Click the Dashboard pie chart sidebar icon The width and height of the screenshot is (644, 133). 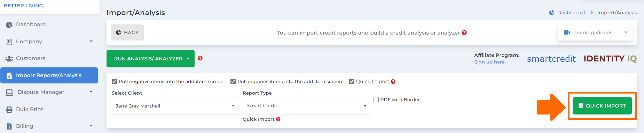9,25
